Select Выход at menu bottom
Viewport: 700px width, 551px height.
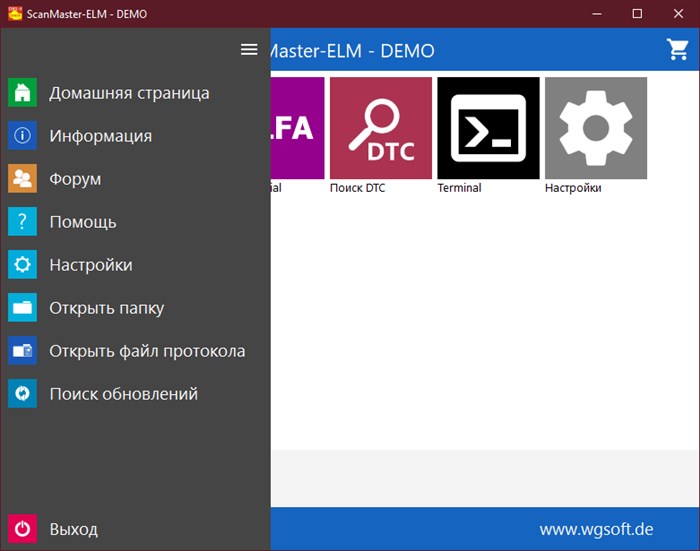click(73, 529)
